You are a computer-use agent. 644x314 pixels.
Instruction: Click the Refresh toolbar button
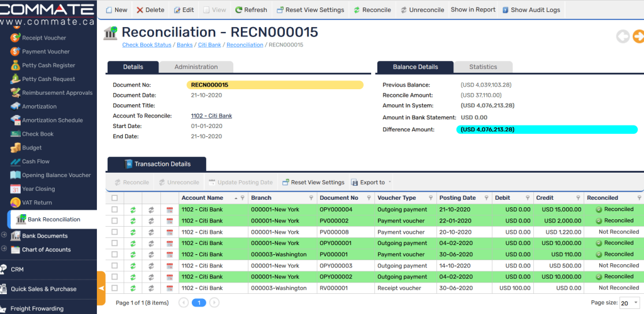coord(250,10)
